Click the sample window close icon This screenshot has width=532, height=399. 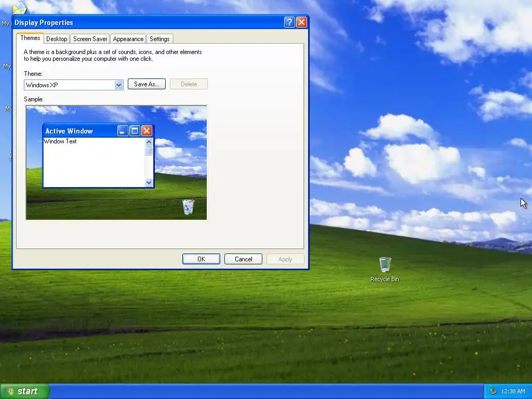tap(147, 130)
